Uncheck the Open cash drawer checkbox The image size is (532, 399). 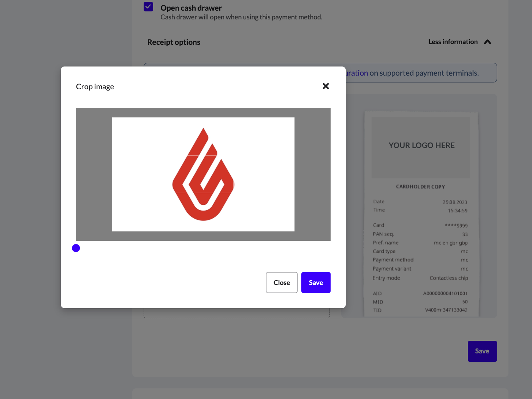coord(148,6)
